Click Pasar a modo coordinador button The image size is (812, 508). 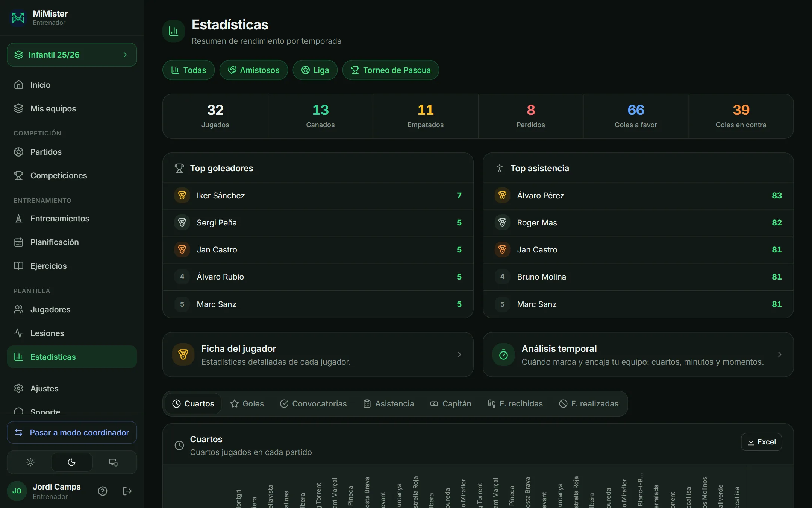[x=72, y=432]
